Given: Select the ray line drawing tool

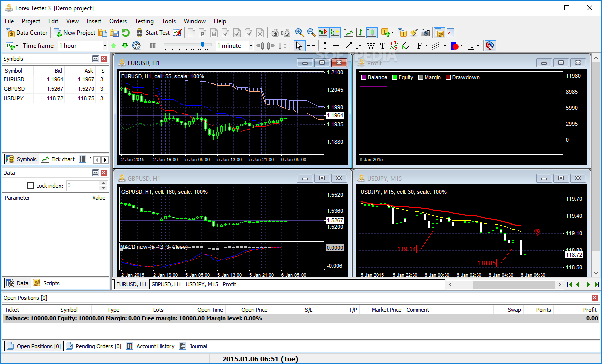Looking at the screenshot, I should pos(360,46).
